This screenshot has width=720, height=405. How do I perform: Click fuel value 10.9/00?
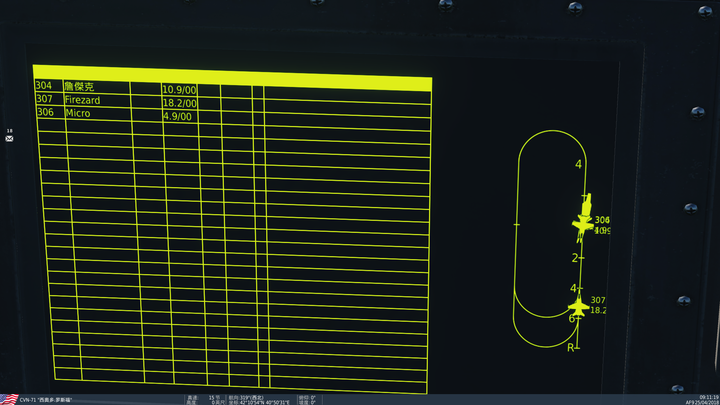[179, 90]
